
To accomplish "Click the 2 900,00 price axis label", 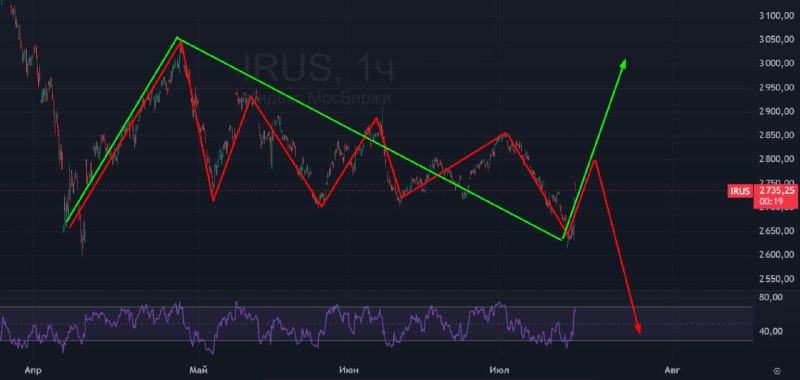I will tap(776, 112).
